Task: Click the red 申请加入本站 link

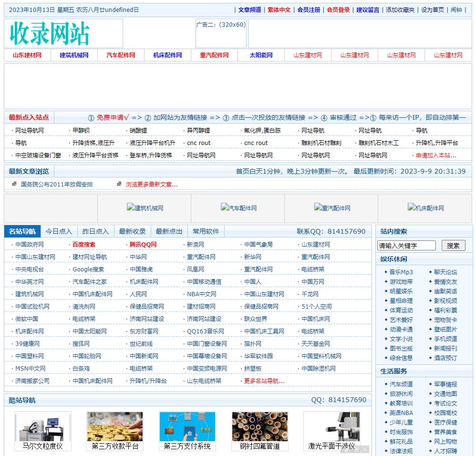Action: click(436, 155)
